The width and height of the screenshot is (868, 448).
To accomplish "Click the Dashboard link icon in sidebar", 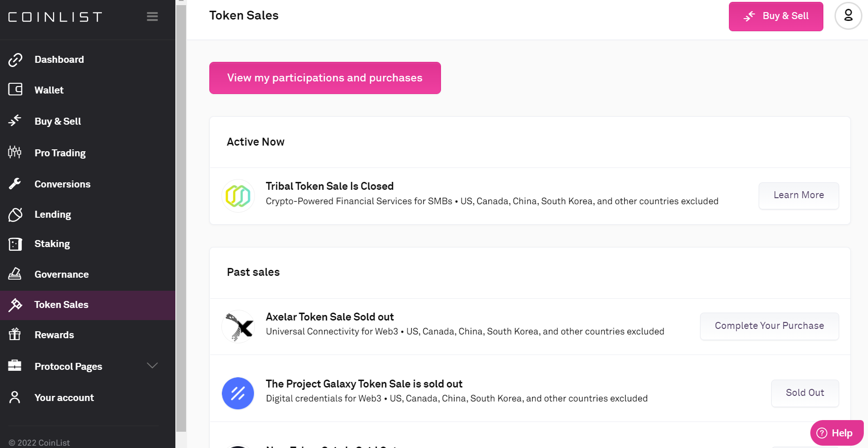I will 15,60.
